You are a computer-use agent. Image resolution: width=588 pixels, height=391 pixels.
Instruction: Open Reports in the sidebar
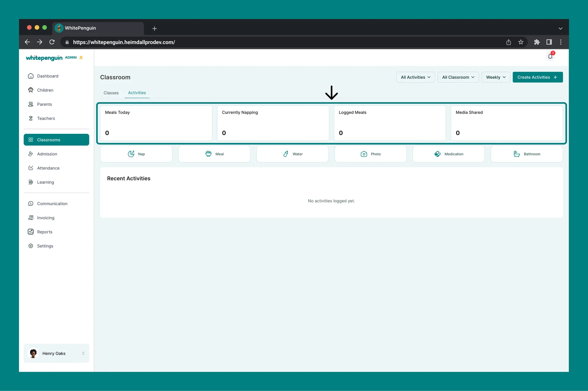(56, 232)
